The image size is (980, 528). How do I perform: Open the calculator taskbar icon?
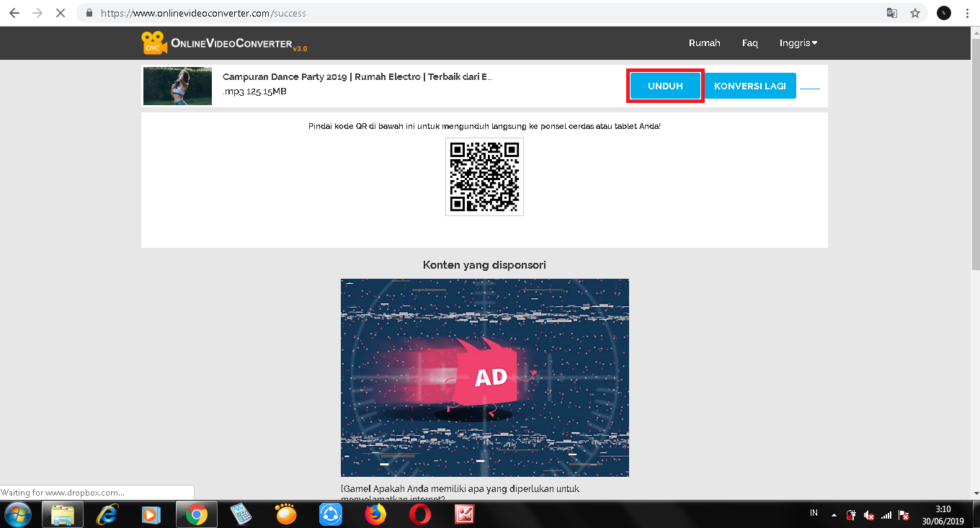(241, 514)
